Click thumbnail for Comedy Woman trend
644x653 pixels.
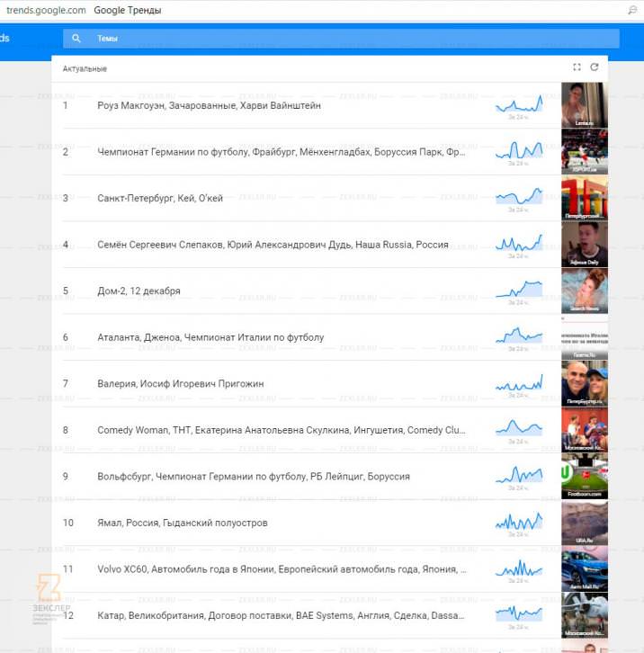[x=585, y=430]
